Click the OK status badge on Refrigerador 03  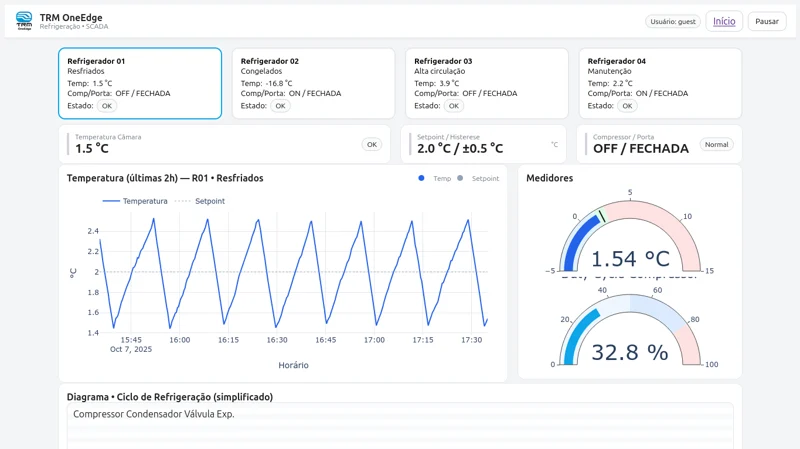[454, 106]
